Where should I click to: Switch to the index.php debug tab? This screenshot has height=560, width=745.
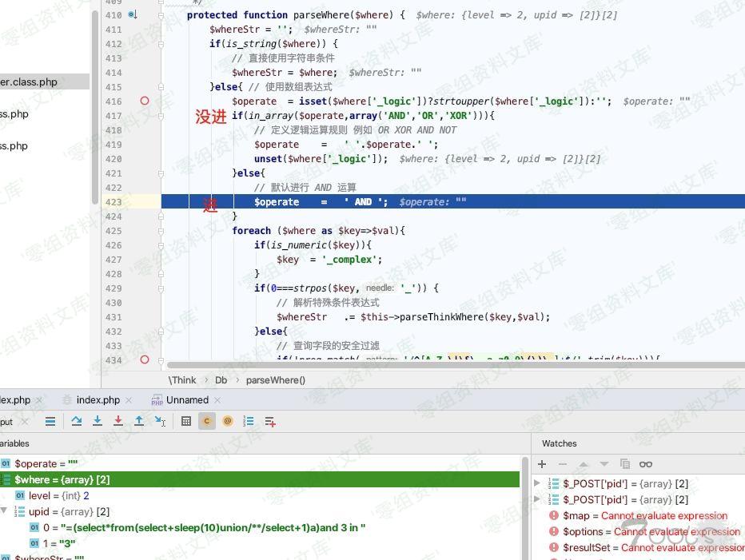(98, 400)
